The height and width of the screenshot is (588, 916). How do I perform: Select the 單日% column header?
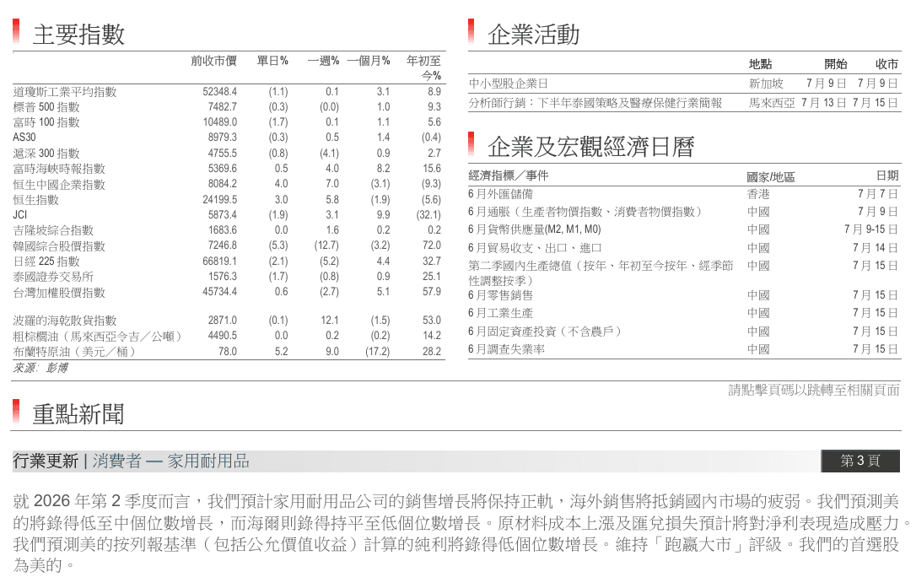pos(272,61)
